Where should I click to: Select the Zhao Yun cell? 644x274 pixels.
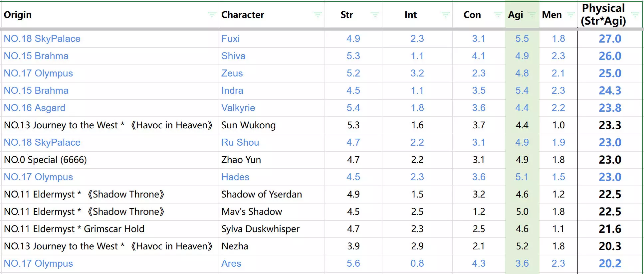point(241,160)
